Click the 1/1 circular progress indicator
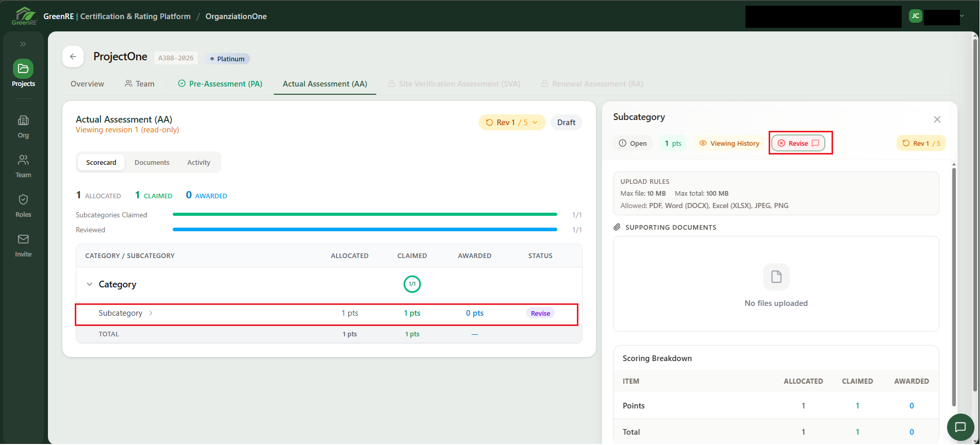The image size is (980, 445). point(412,284)
